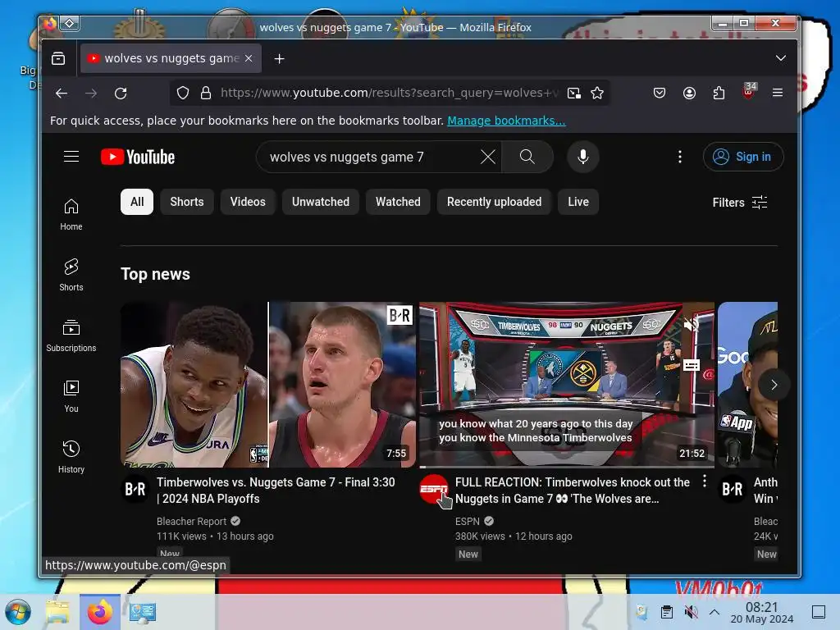The height and width of the screenshot is (630, 840).
Task: Select the Watched filter chip
Action: [x=398, y=202]
